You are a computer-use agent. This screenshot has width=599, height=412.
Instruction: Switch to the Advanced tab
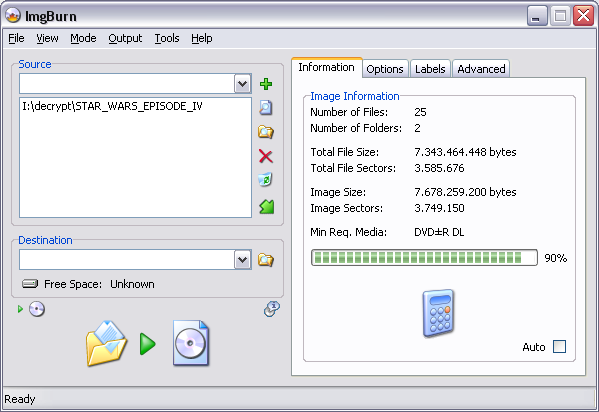click(x=481, y=69)
